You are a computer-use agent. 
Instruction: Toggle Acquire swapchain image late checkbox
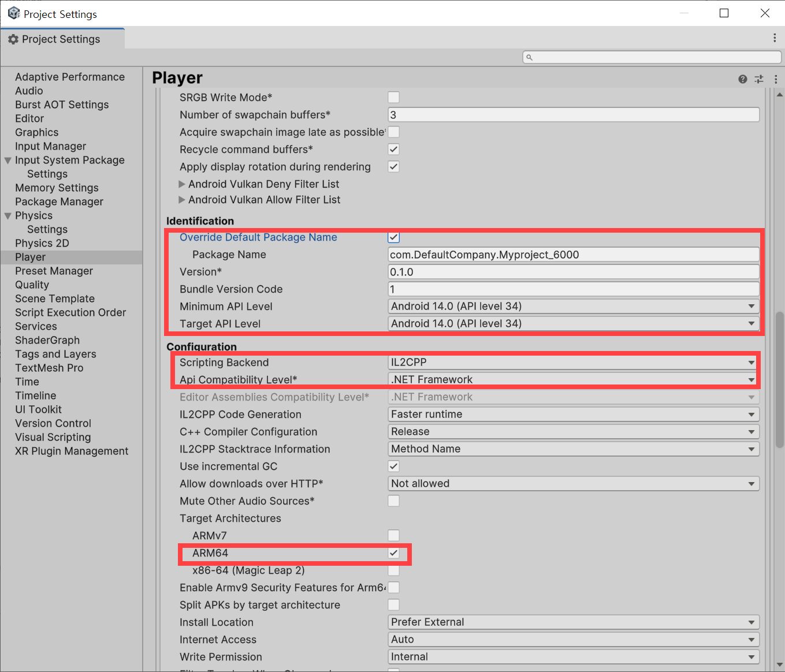click(x=394, y=132)
